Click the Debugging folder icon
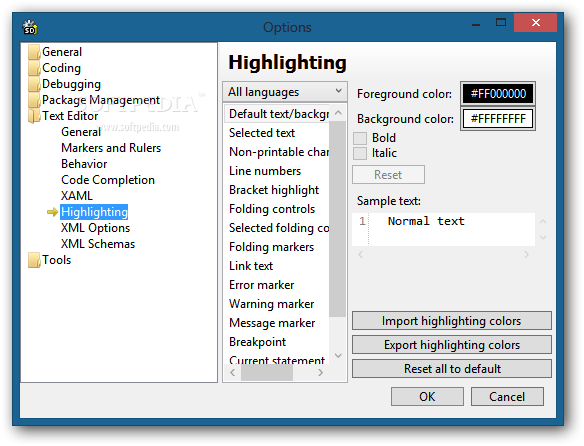Viewport: 584px width, 446px height. click(x=34, y=85)
